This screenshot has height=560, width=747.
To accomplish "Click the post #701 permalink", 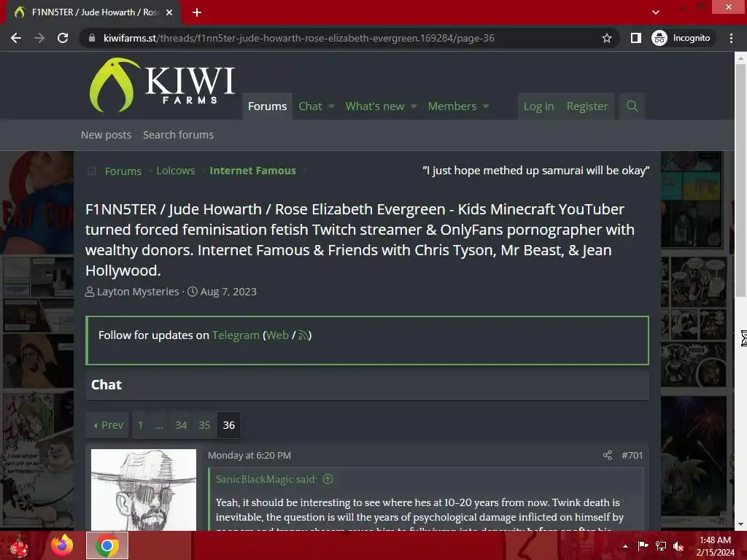I will tap(632, 455).
